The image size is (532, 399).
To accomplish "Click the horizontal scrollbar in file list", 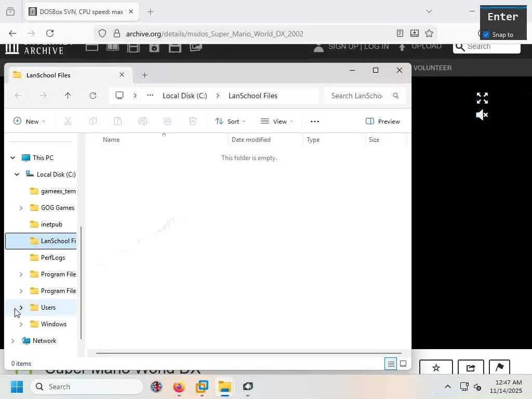I will 249,353.
